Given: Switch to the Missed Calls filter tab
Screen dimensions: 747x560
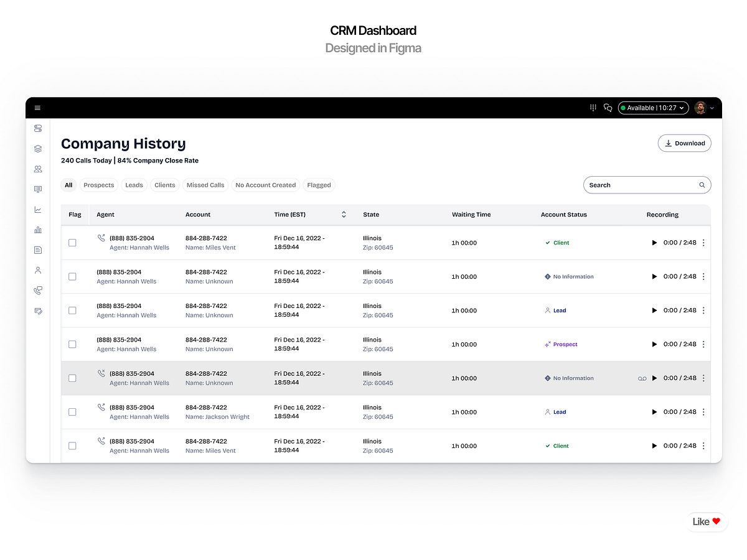Looking at the screenshot, I should coord(205,185).
